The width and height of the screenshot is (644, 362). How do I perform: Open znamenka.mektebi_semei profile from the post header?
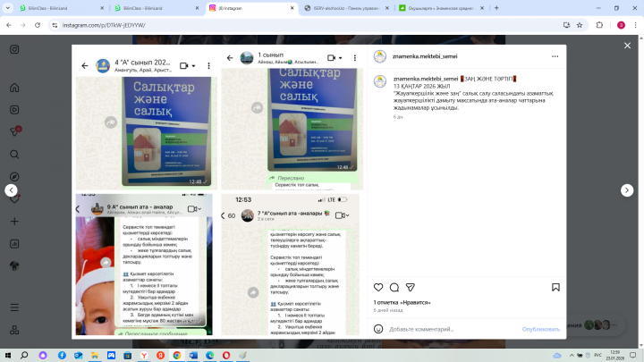425,56
